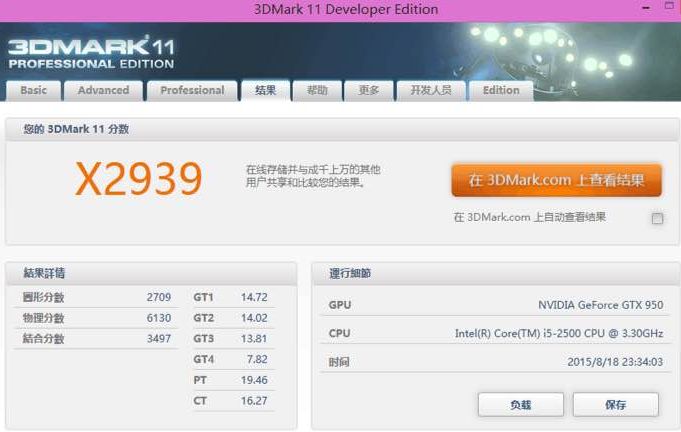Viewport: 681px width, 432px height.
Task: Open the Basic tab
Action: [33, 90]
